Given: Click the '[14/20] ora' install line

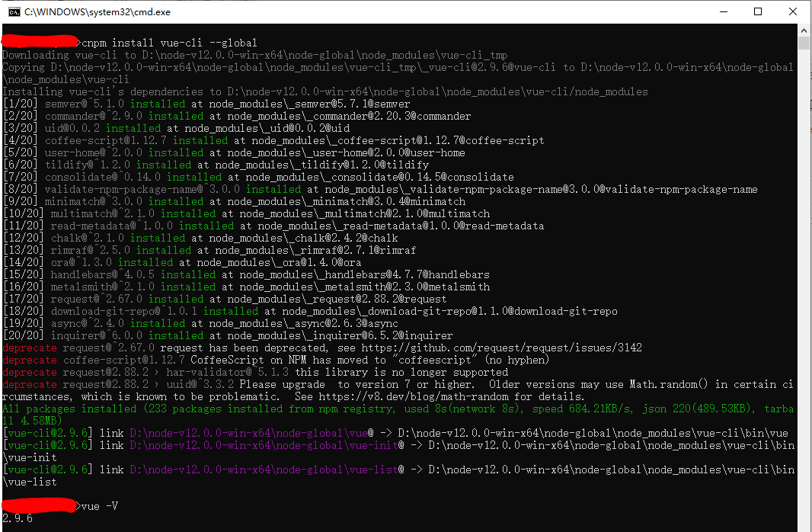Looking at the screenshot, I should coord(182,262).
